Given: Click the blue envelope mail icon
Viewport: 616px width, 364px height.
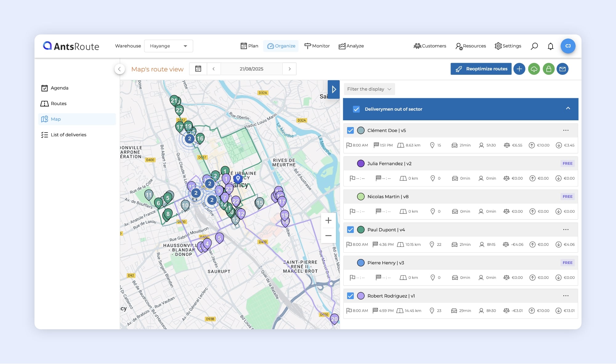Looking at the screenshot, I should 562,69.
